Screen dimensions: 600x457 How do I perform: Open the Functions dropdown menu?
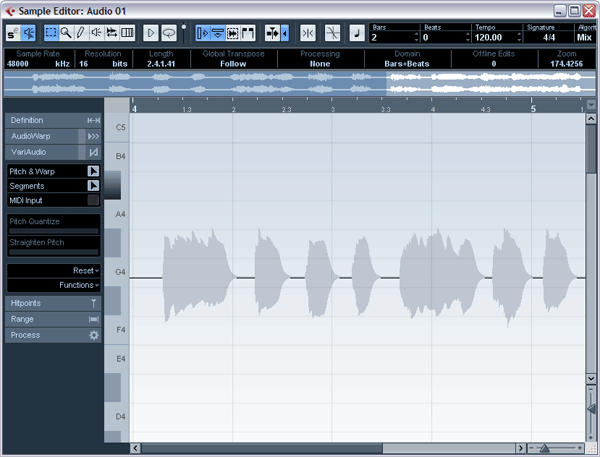[54, 285]
